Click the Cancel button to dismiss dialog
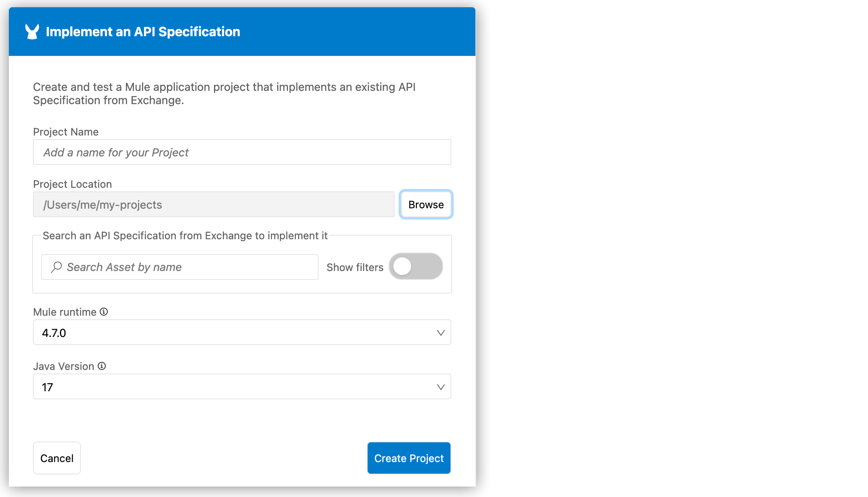The height and width of the screenshot is (497, 868). (57, 458)
